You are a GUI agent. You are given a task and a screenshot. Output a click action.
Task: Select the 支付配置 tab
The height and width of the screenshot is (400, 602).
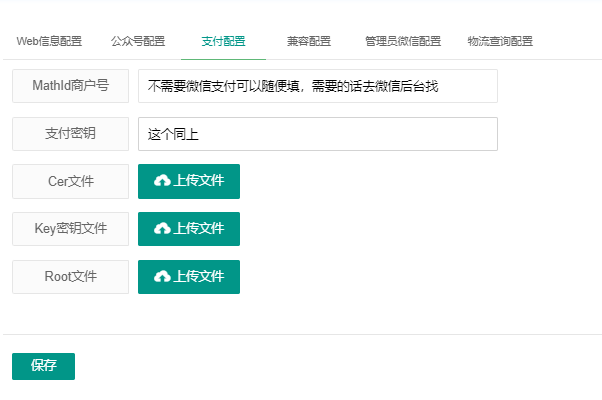(223, 42)
